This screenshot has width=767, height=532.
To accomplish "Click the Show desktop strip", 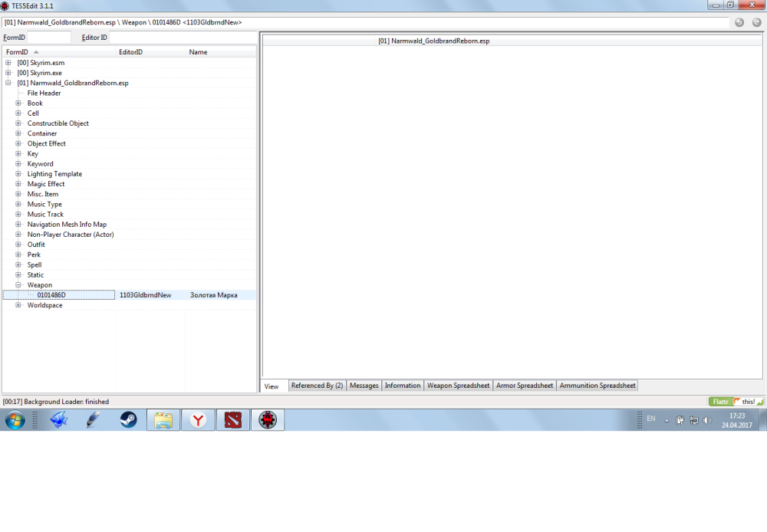I will pos(764,420).
